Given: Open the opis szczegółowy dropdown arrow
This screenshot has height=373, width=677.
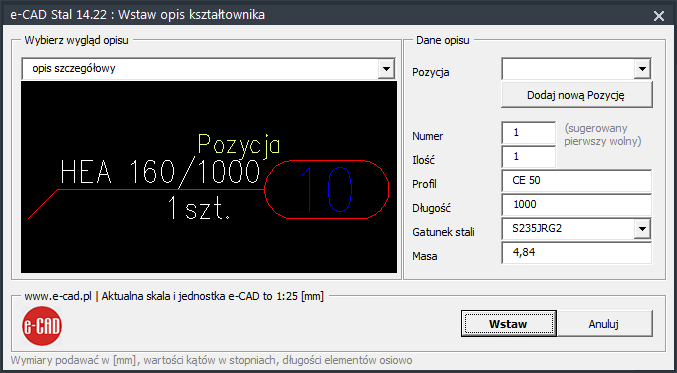Looking at the screenshot, I should [386, 69].
